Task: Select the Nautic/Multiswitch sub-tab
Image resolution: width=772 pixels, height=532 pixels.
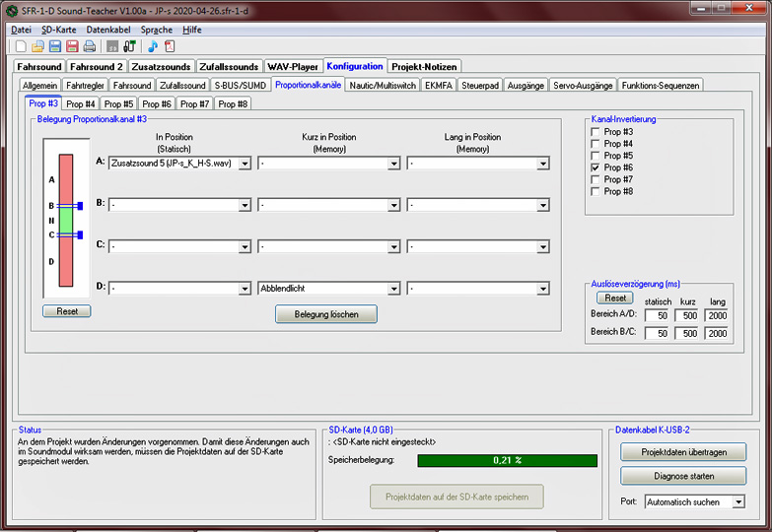Action: pyautogui.click(x=383, y=85)
